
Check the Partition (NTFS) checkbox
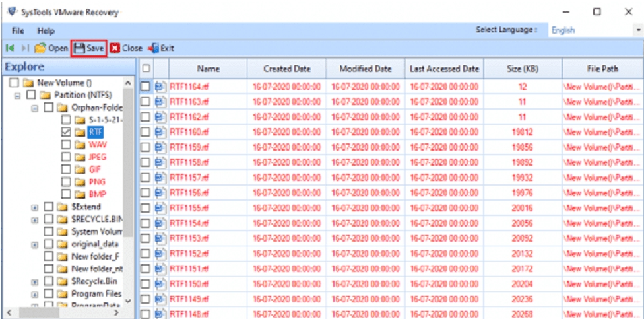pos(31,95)
